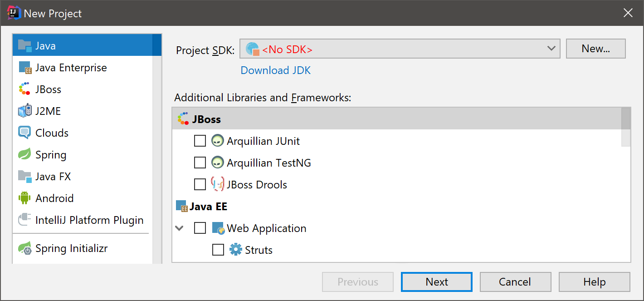Click the Clouds speech bubble icon
The width and height of the screenshot is (644, 301).
click(x=24, y=133)
